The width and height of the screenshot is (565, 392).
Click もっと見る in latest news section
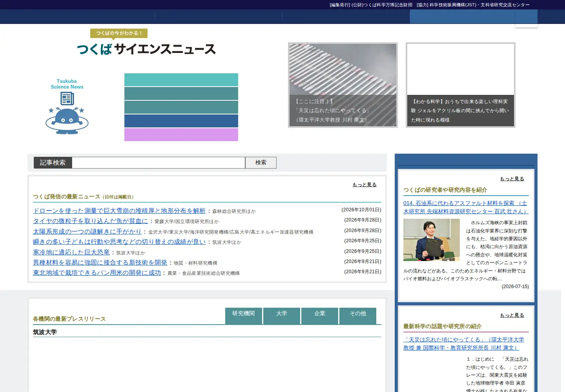pyautogui.click(x=365, y=185)
